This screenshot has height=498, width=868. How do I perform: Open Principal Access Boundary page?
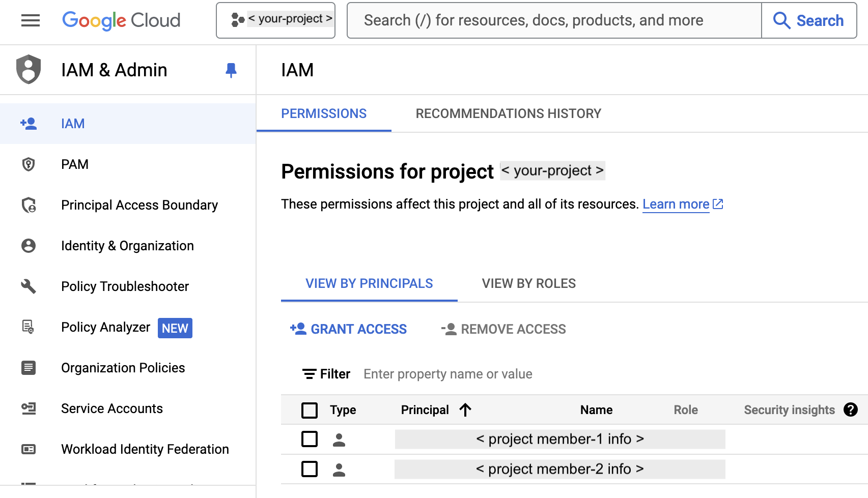click(128, 205)
